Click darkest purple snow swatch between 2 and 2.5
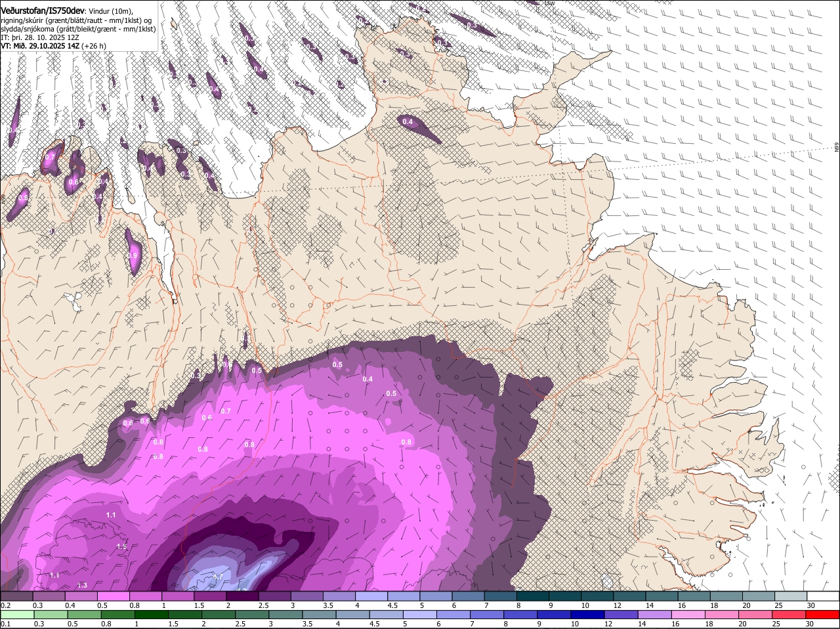Viewport: 840px width, 629px height. pyautogui.click(x=242, y=596)
